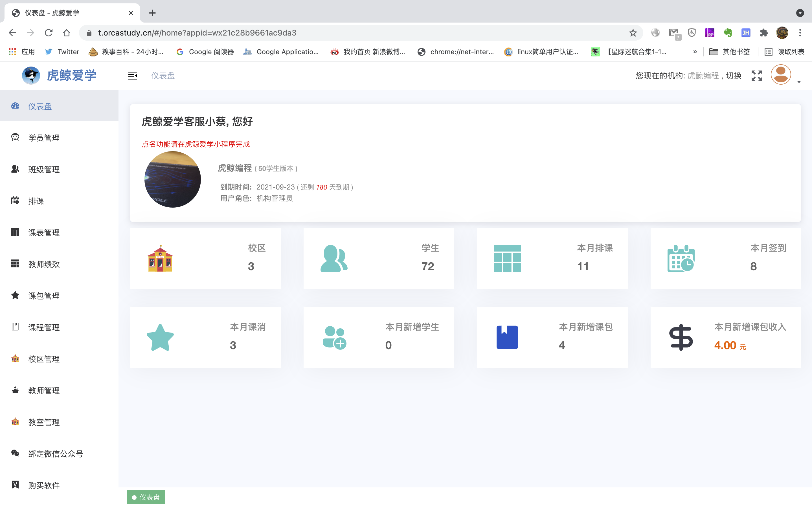Image resolution: width=812 pixels, height=506 pixels.
Task: Open 读取列表 reading list
Action: 785,52
